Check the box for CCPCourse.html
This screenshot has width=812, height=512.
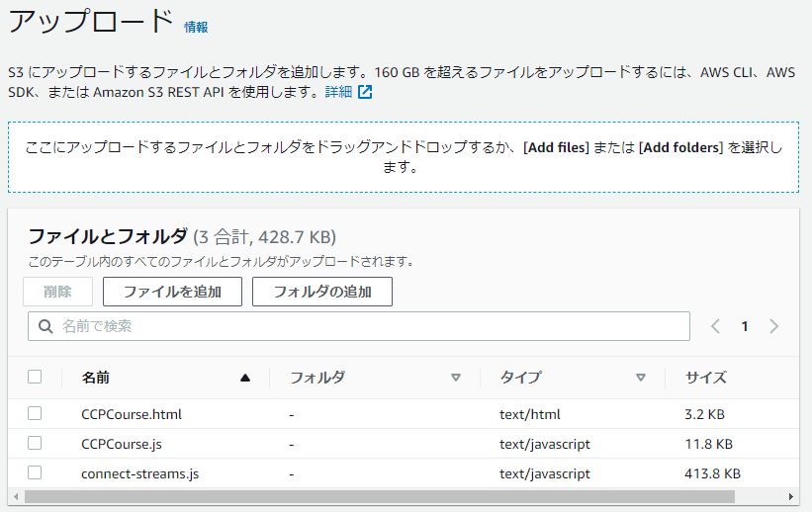coord(35,413)
